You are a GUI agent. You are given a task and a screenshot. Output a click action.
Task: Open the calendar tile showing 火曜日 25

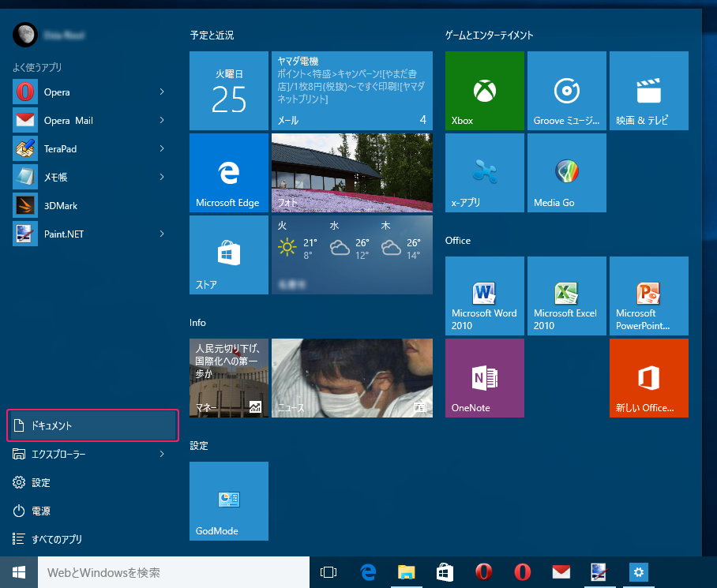[229, 91]
